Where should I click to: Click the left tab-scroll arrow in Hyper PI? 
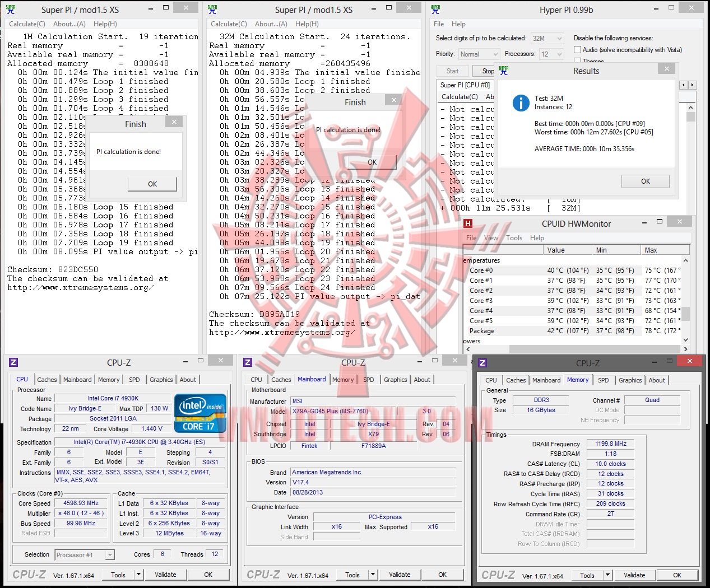[683, 85]
